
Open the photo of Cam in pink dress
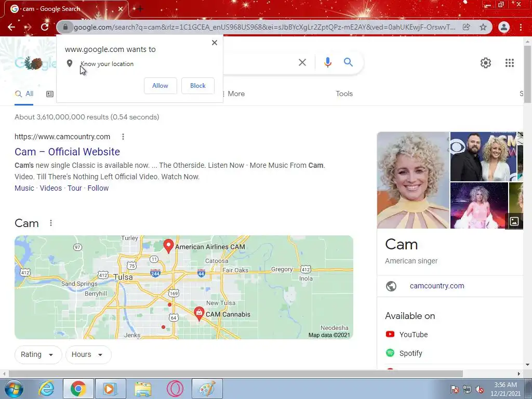point(479,206)
